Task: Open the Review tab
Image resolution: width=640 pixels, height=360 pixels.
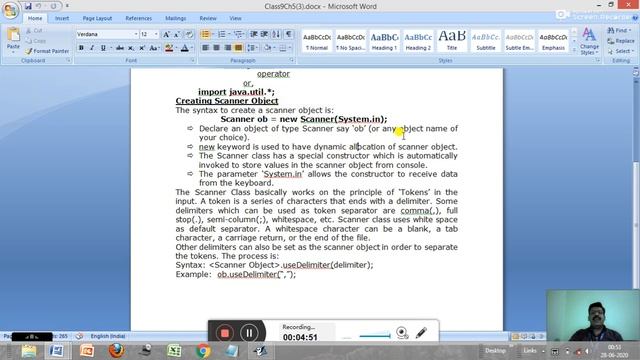Action: 208,18
